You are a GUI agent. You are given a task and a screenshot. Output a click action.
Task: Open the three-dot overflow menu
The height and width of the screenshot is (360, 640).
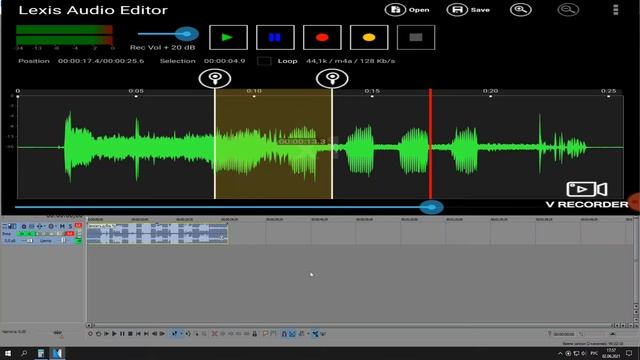(x=616, y=10)
